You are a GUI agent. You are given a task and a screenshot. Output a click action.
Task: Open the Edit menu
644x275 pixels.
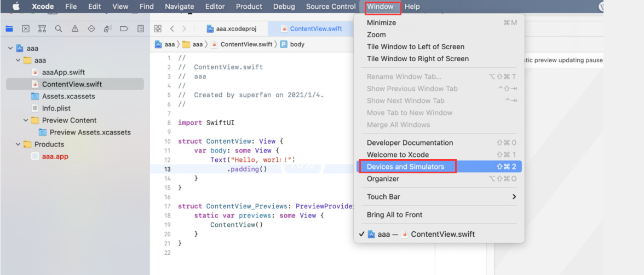(x=94, y=7)
